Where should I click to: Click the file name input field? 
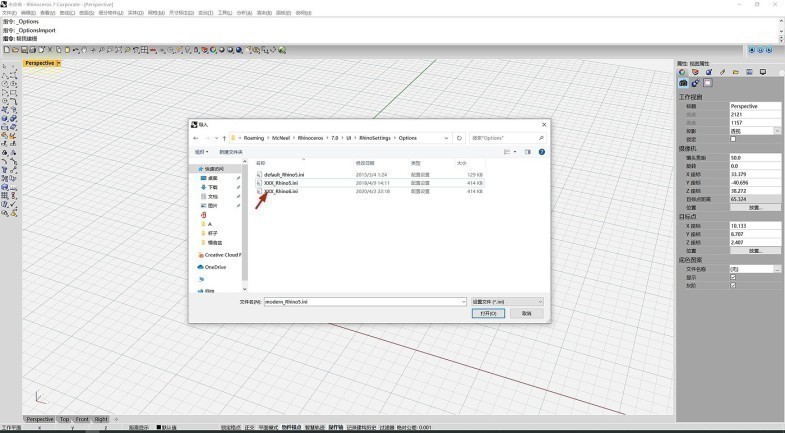pyautogui.click(x=362, y=301)
